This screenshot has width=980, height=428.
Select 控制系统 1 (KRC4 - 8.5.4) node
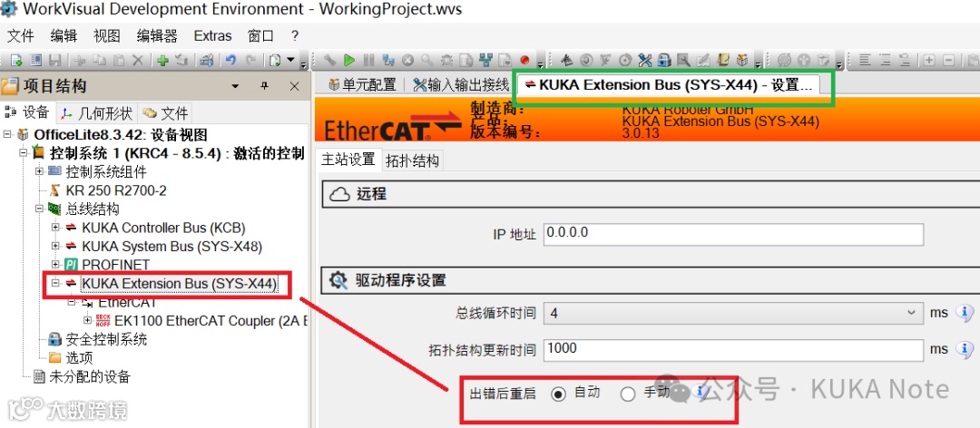click(x=177, y=153)
